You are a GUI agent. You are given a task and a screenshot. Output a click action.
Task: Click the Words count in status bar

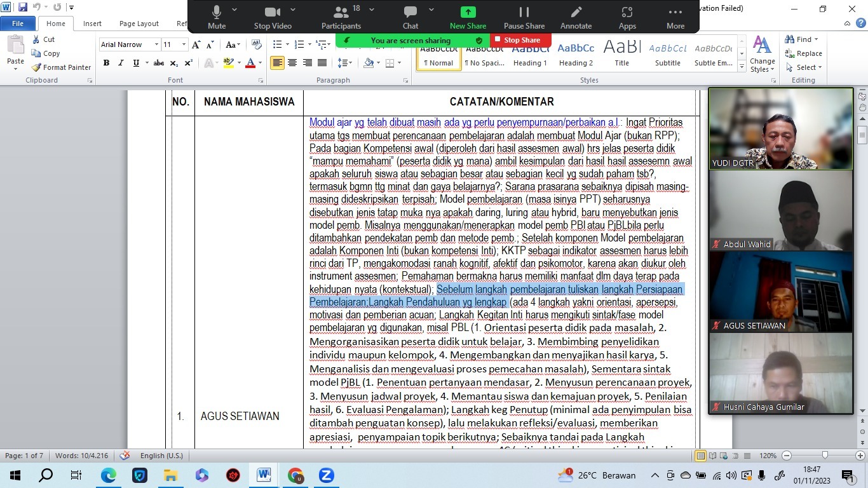point(81,456)
